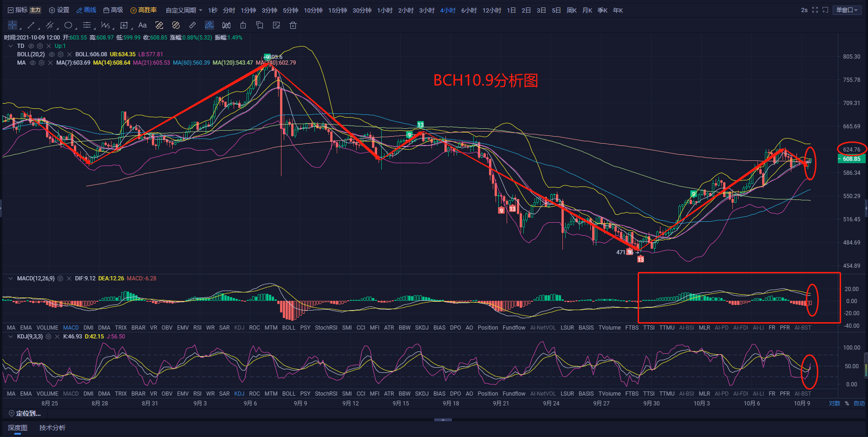
Task: Toggle BOLL indicator visibility eye
Action: (x=52, y=54)
